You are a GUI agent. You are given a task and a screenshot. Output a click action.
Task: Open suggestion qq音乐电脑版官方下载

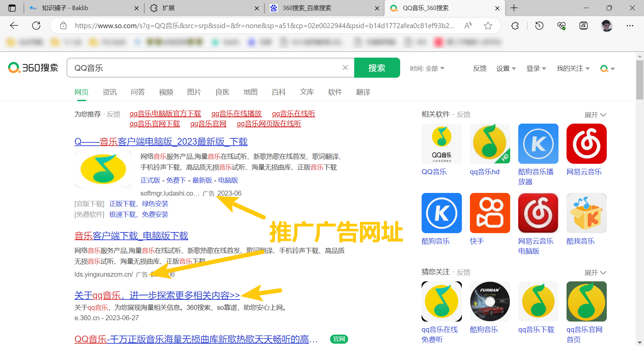(165, 114)
